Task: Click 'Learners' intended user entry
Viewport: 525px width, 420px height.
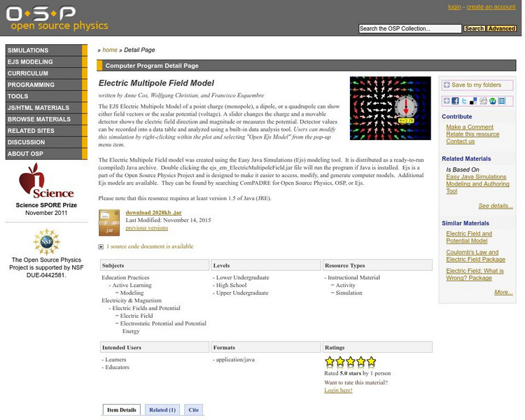Action: [x=115, y=360]
